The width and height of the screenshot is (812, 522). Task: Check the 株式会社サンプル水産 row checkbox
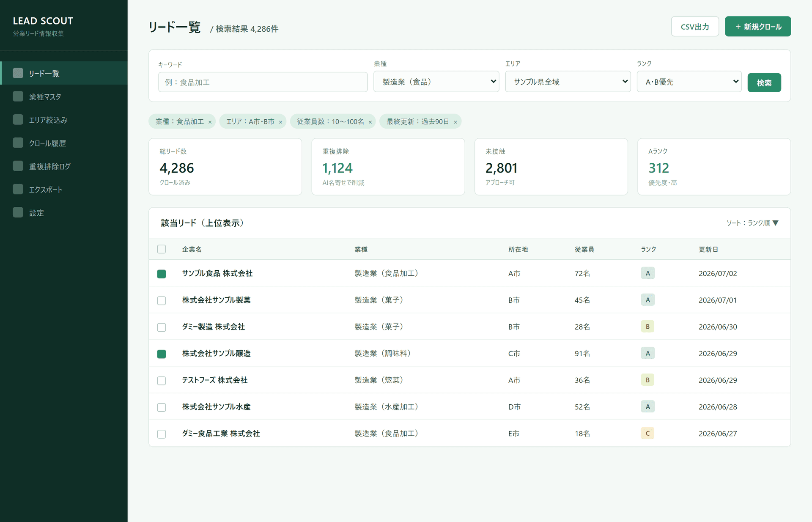162,407
